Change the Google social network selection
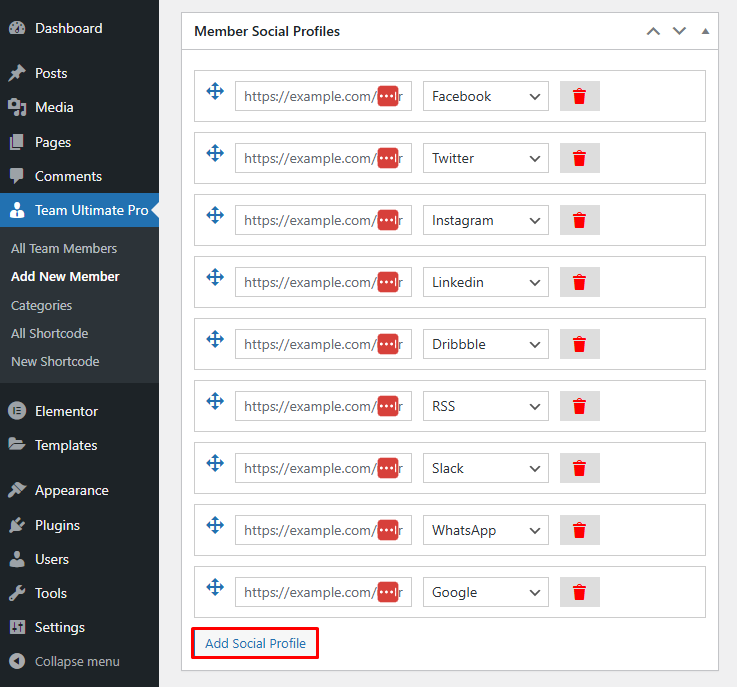This screenshot has height=687, width=737. [x=485, y=593]
